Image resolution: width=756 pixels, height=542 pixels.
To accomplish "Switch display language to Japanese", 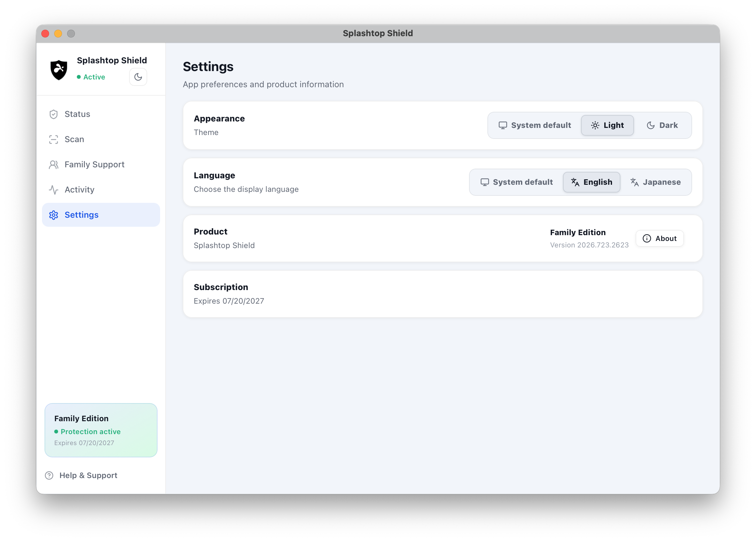I will [655, 182].
